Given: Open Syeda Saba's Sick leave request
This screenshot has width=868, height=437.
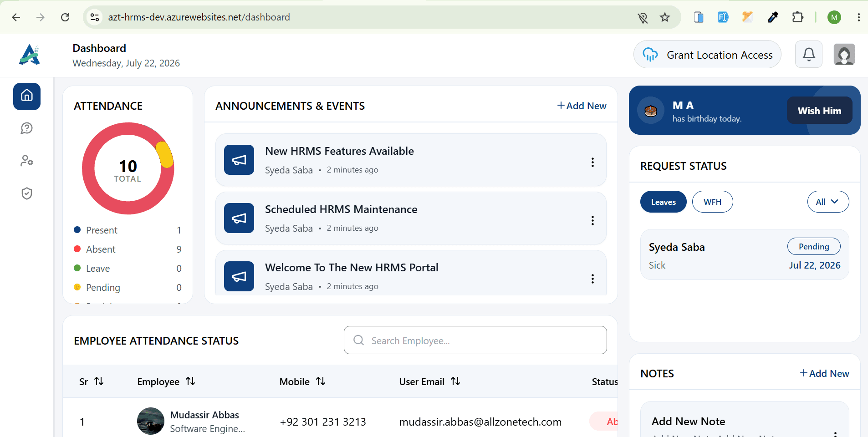Looking at the screenshot, I should [x=745, y=254].
